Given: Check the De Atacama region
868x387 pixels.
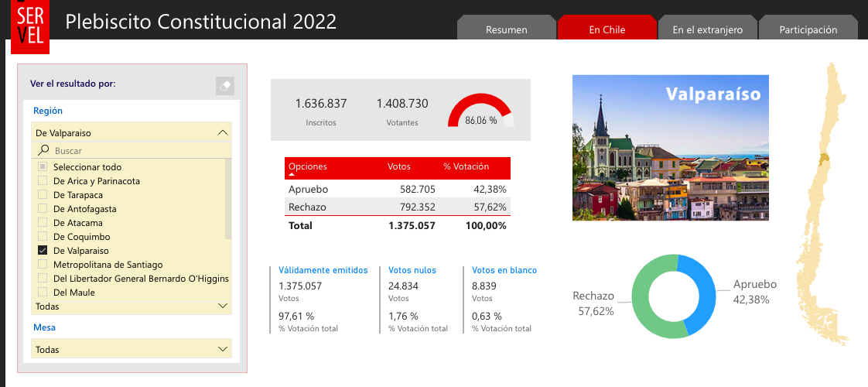Looking at the screenshot, I should [43, 223].
